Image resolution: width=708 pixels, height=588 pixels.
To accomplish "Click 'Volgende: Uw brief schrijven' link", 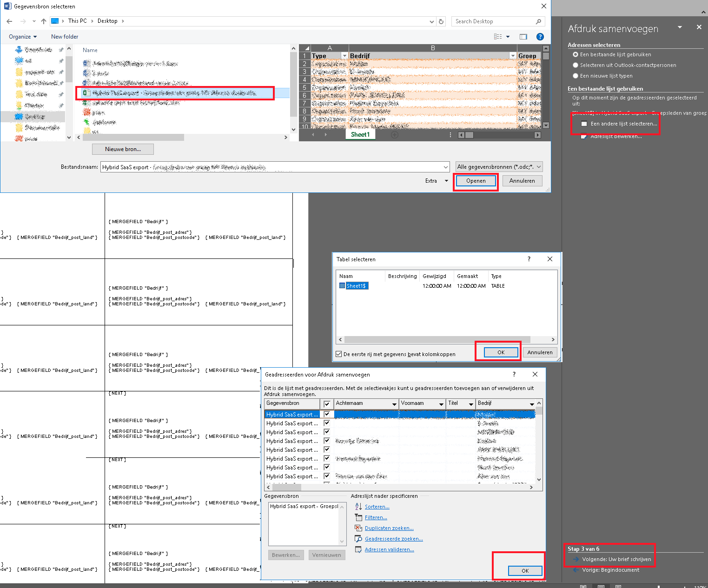I will 616,559.
